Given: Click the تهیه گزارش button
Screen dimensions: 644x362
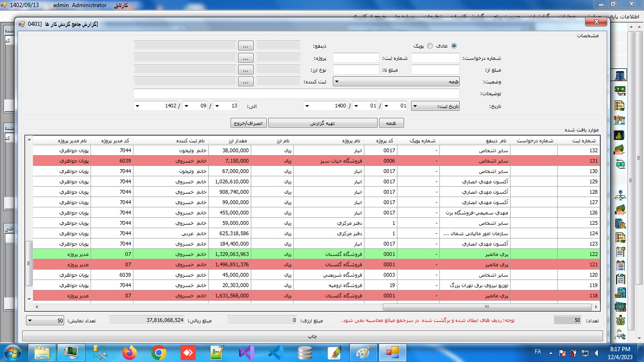Looking at the screenshot, I should point(322,123).
